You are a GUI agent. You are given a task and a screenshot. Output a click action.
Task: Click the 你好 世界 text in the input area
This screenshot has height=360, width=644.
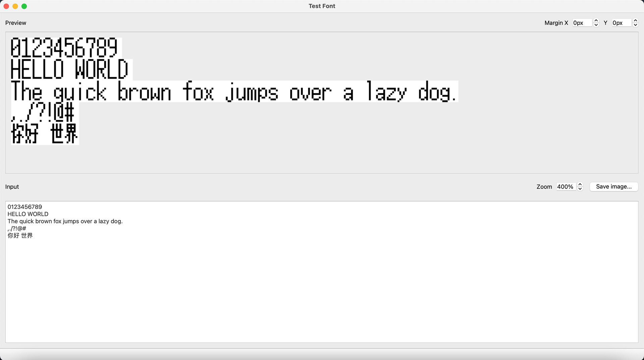[x=20, y=235]
